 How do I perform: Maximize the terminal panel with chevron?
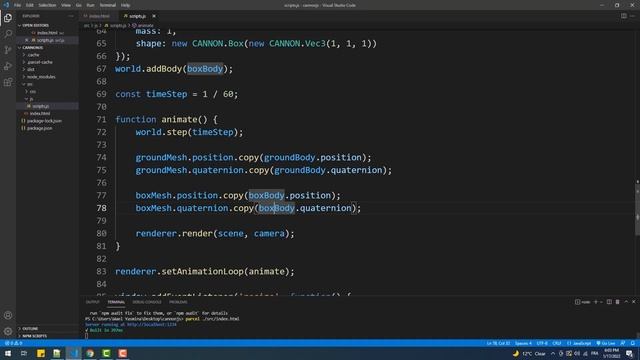(626, 302)
